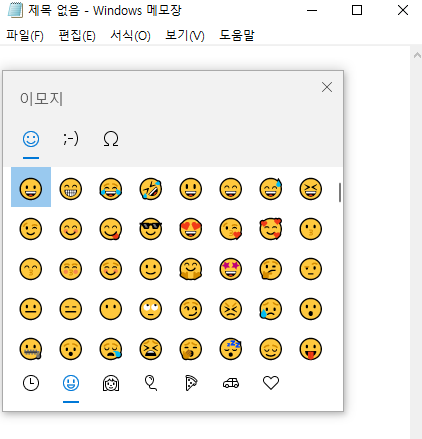422x439 pixels.
Task: Switch to the Omega symbols tab
Action: point(111,139)
